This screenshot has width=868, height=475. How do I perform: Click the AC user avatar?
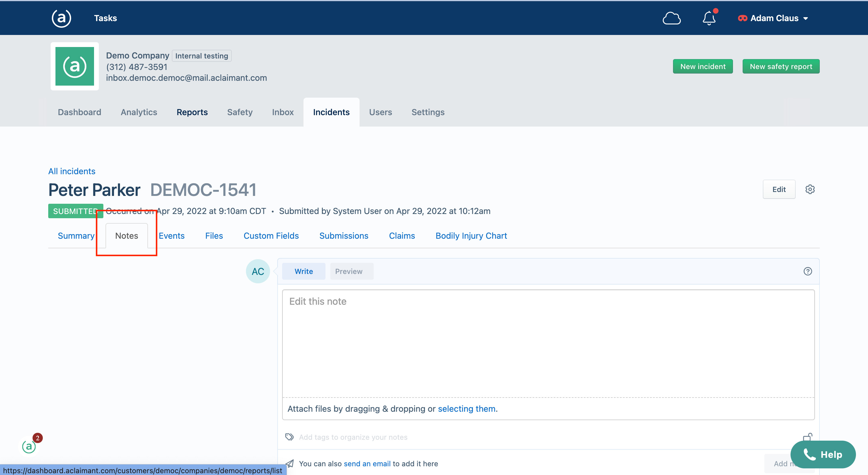[258, 271]
